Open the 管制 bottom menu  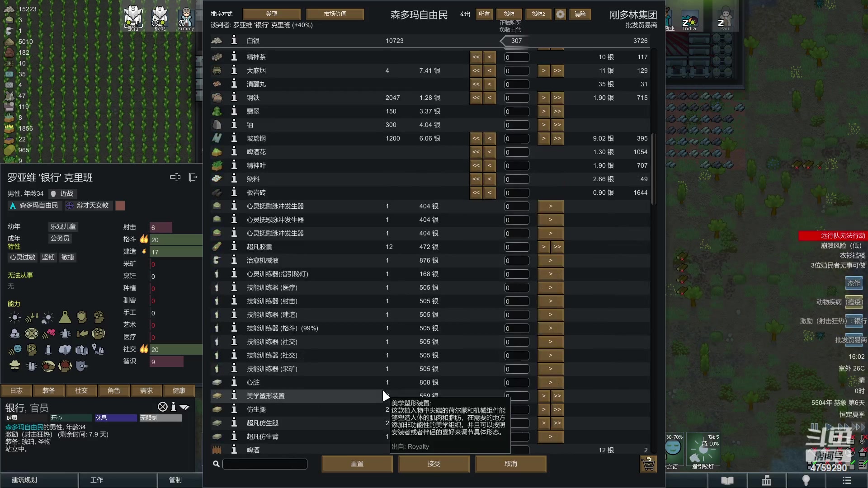pos(179,480)
